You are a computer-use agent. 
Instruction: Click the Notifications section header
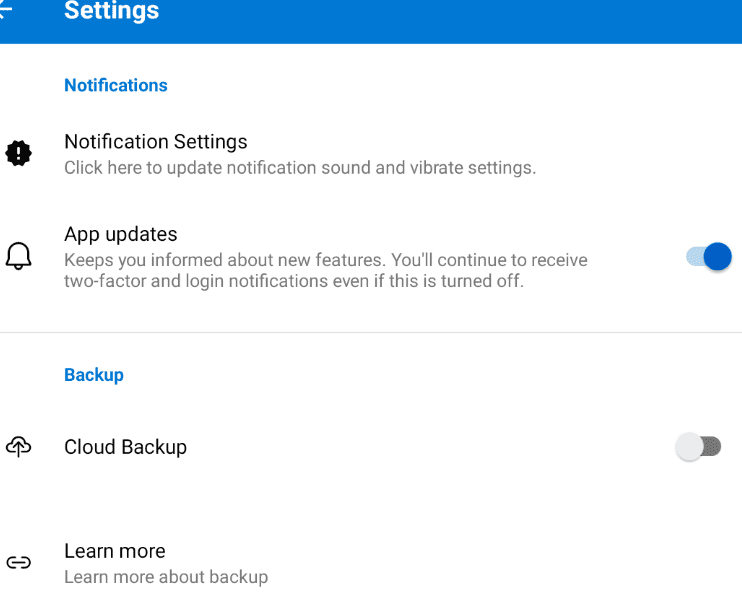tap(116, 85)
